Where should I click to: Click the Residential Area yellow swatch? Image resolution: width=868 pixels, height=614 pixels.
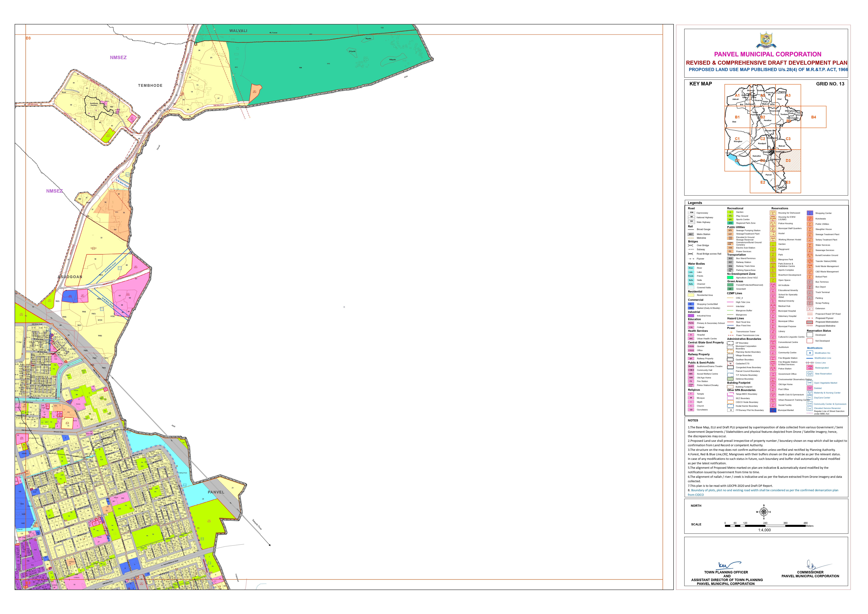click(x=691, y=295)
